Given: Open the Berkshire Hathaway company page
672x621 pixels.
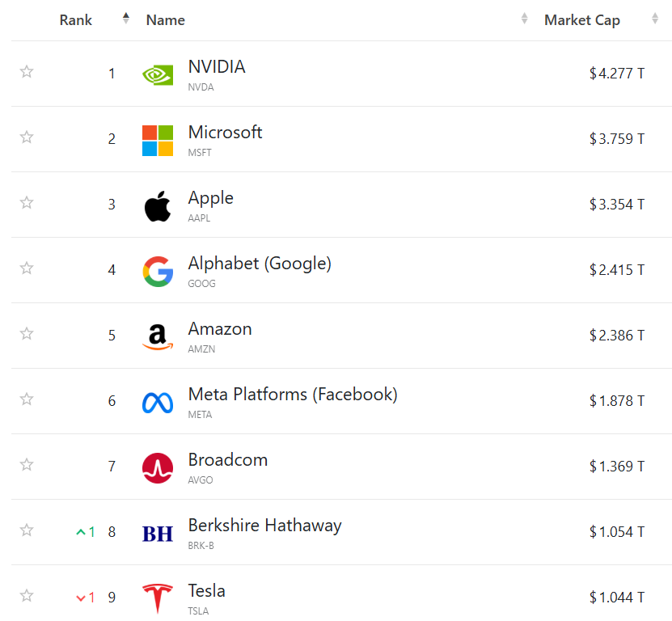Looking at the screenshot, I should tap(265, 526).
